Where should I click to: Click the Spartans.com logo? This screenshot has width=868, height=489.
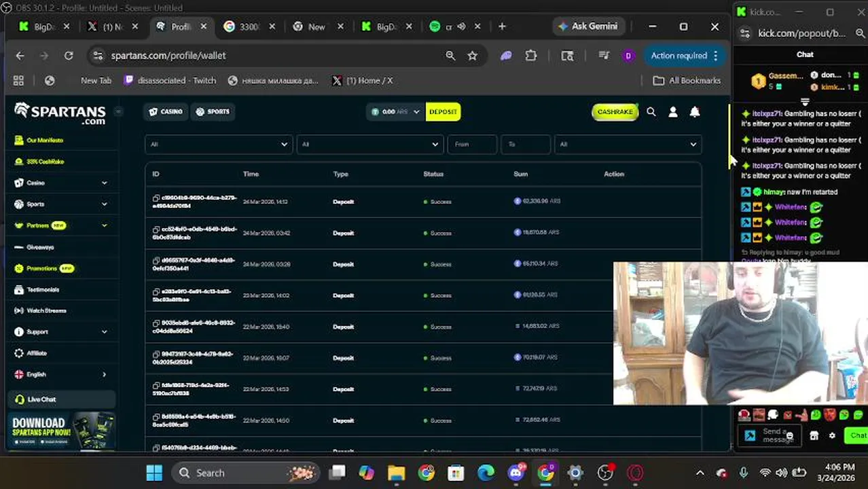click(x=60, y=113)
